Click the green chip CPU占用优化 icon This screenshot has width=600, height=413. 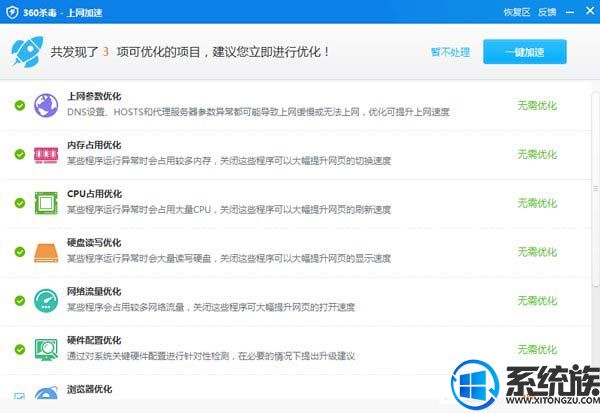(46, 203)
